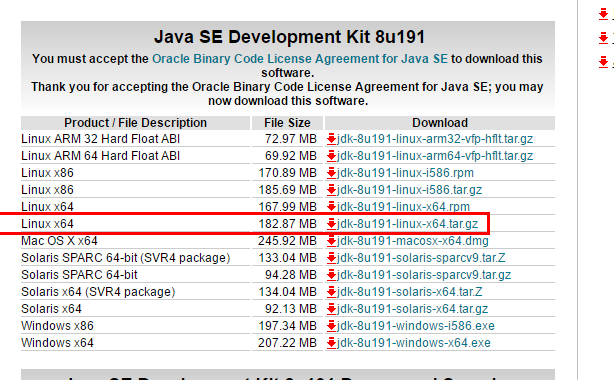The image size is (614, 380).
Task: Select 'Solaris SPARC 64-bit' label with 94.28 MB
Action: pyautogui.click(x=79, y=275)
